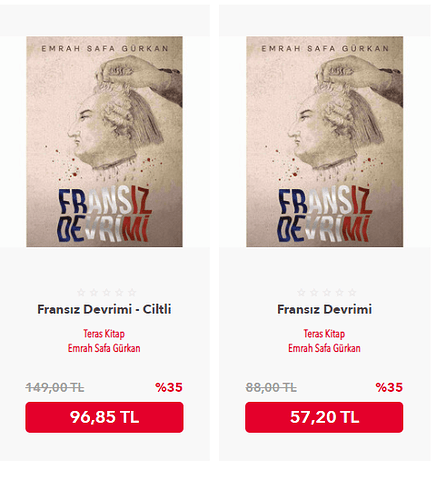Open Fransız Devrimi - Ciltli cover image
This screenshot has height=500, width=446.
104,142
